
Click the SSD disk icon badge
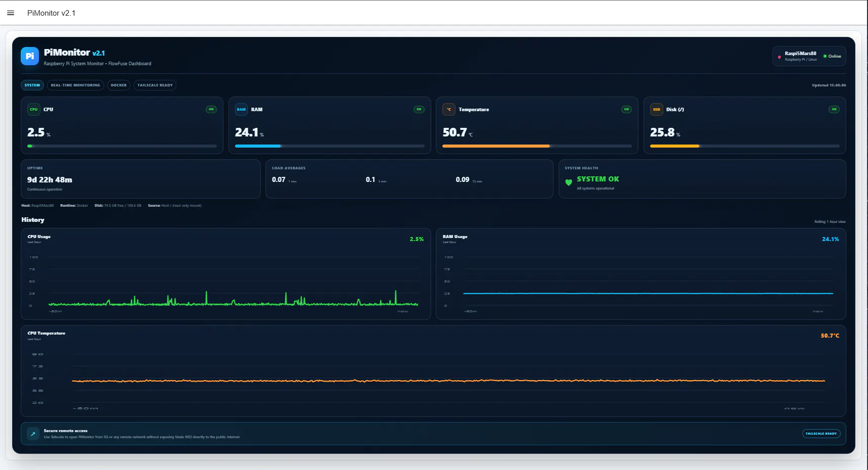656,109
